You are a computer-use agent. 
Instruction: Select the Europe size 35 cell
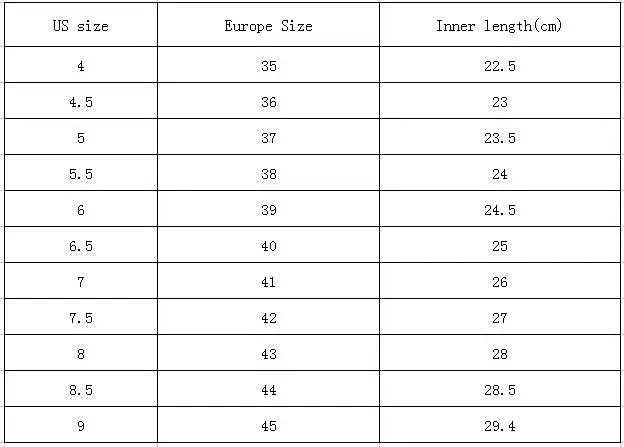[x=268, y=66]
